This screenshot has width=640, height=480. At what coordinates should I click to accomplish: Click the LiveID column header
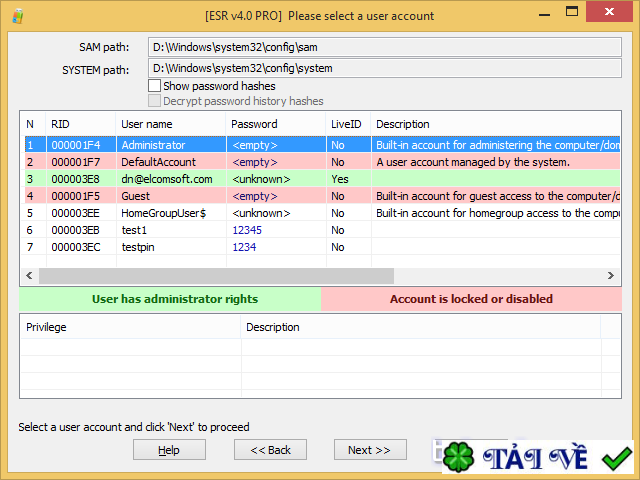click(x=345, y=124)
